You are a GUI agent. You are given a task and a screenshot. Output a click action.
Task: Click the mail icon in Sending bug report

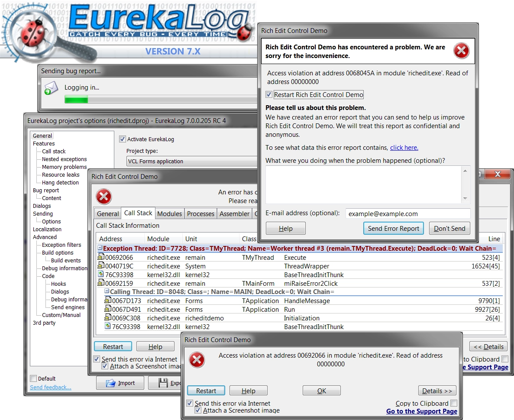pyautogui.click(x=51, y=88)
